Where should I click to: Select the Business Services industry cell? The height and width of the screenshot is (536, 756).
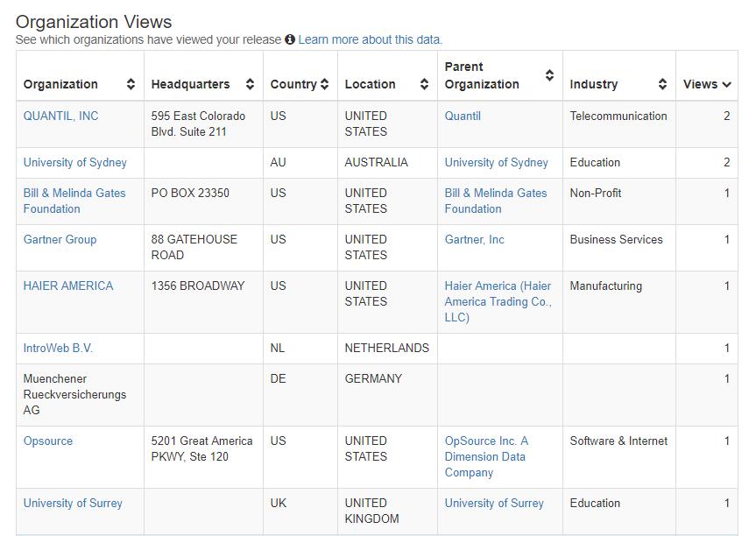[619, 248]
